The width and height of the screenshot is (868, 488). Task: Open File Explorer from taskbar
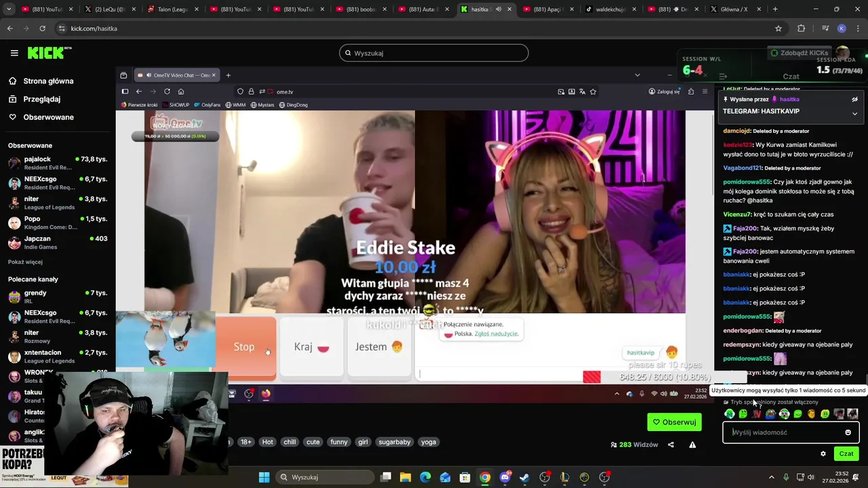406,477
